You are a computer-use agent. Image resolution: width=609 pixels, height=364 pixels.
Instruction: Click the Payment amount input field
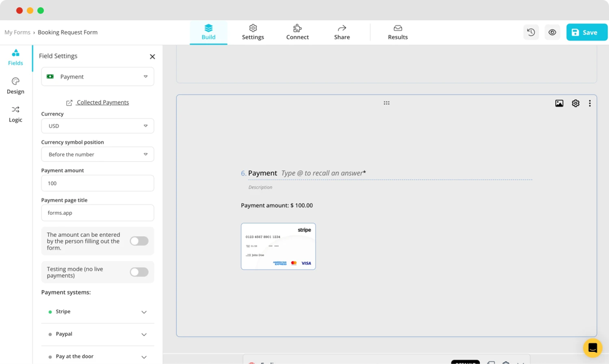[97, 183]
